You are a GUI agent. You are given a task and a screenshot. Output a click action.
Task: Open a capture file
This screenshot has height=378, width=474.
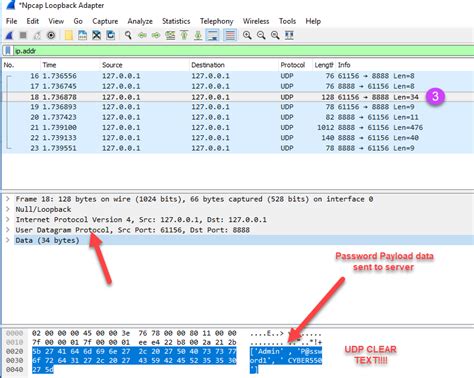click(69, 35)
